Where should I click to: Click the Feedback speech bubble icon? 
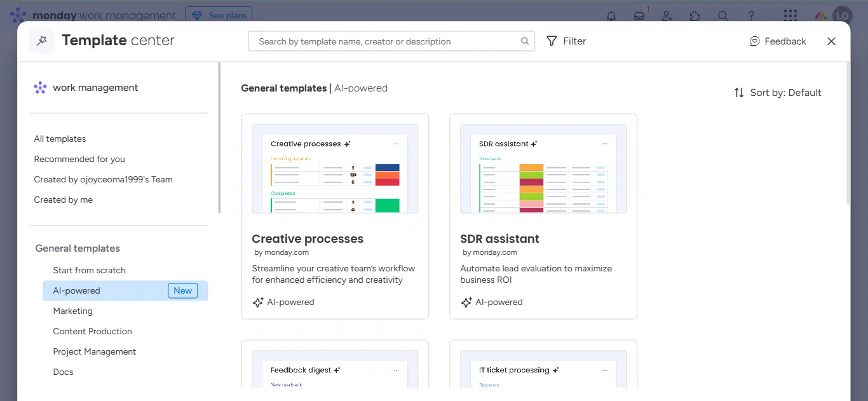coord(755,41)
